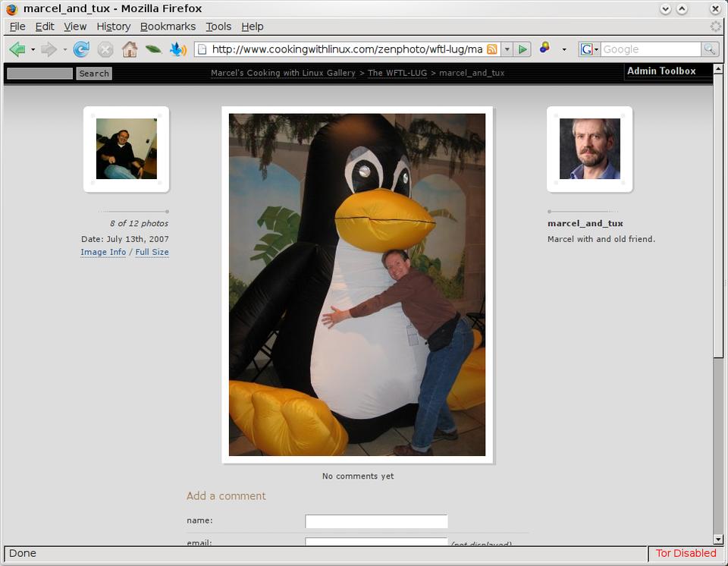Open the back history dropdown arrow
Screen dimensions: 728x566
[x=33, y=50]
